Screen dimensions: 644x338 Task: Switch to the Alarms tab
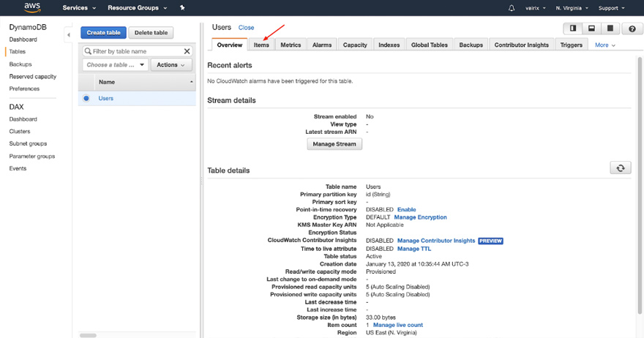(322, 45)
